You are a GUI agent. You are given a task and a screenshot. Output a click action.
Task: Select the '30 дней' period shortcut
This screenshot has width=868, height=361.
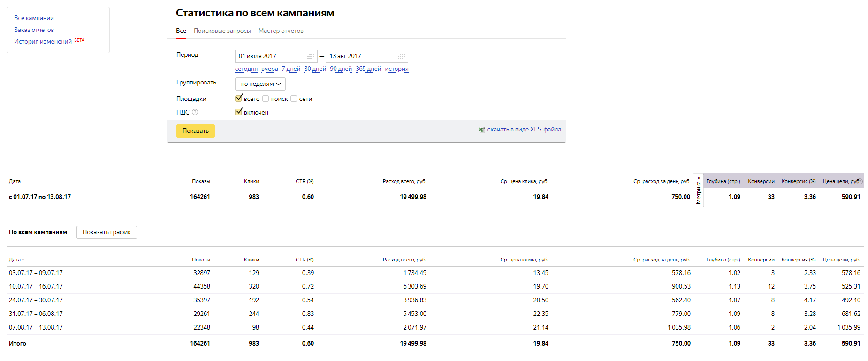point(315,69)
